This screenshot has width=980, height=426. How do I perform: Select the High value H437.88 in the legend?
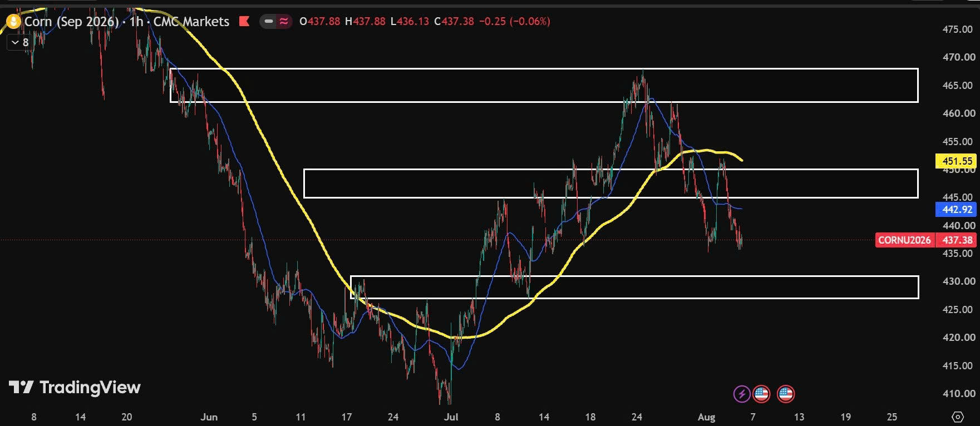coord(365,22)
